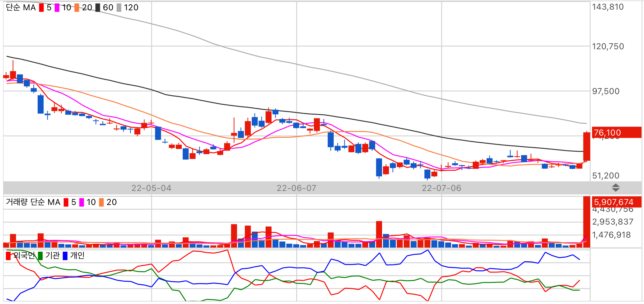Click the magenta volume MA 10 swatch
The width and height of the screenshot is (644, 304).
point(82,202)
